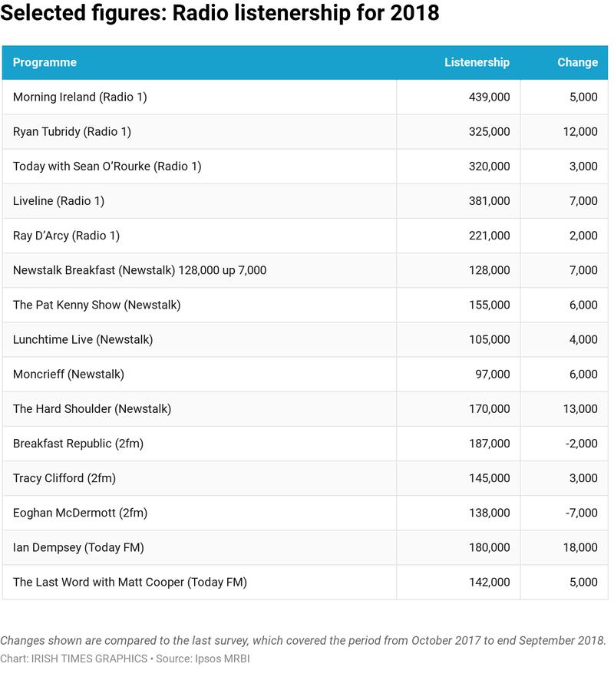Select the Newstalk Breakfast programme cell
The width and height of the screenshot is (614, 700).
[140, 270]
